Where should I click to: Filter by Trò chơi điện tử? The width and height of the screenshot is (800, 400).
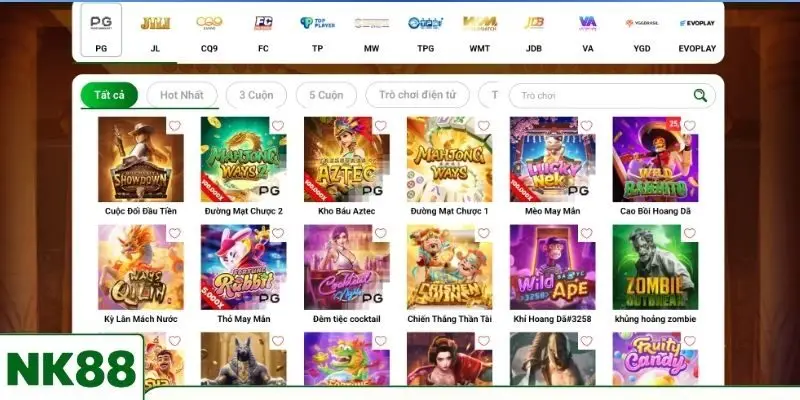coord(417,95)
